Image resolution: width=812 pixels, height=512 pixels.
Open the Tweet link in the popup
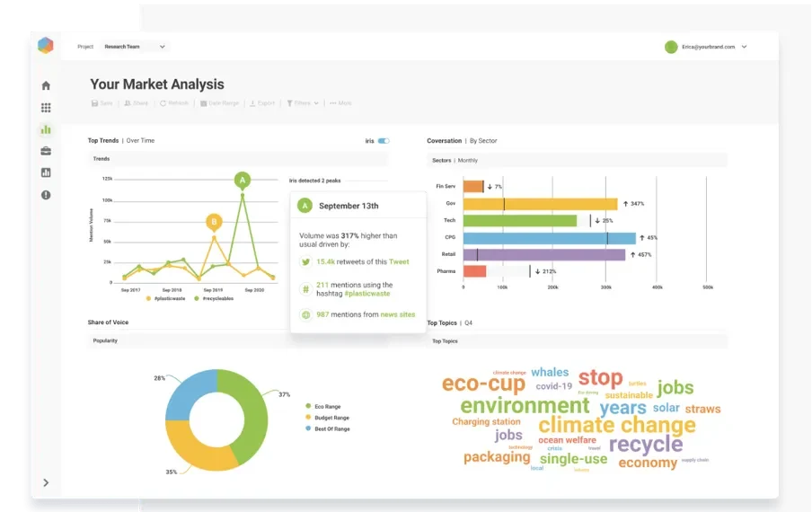point(399,262)
